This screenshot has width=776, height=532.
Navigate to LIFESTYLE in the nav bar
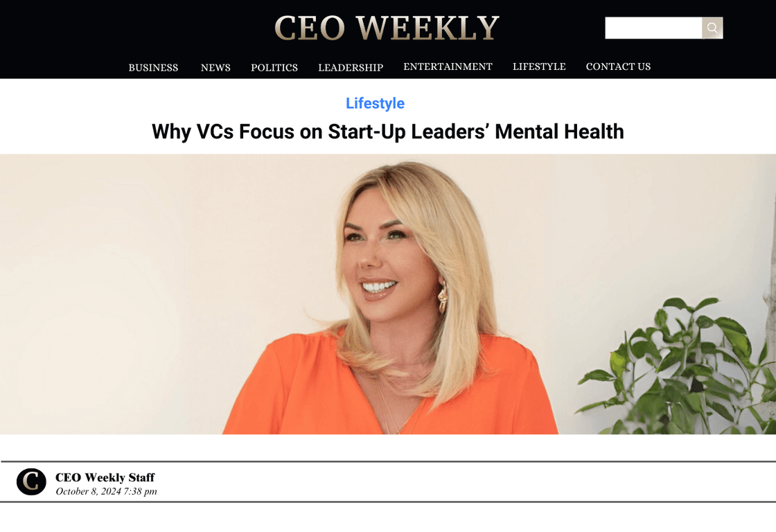tap(539, 66)
